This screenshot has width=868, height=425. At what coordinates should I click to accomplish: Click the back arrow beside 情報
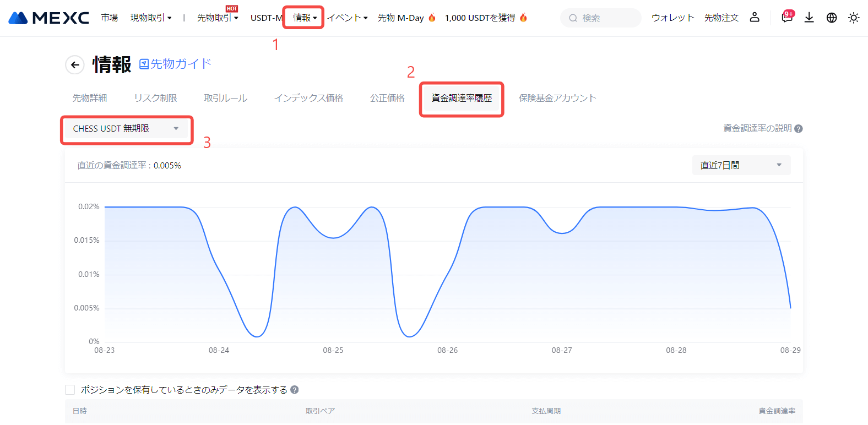pos(75,65)
